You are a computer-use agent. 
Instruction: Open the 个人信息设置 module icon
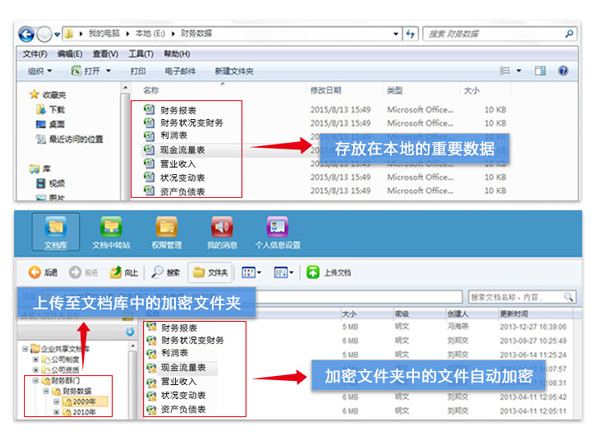[x=278, y=232]
